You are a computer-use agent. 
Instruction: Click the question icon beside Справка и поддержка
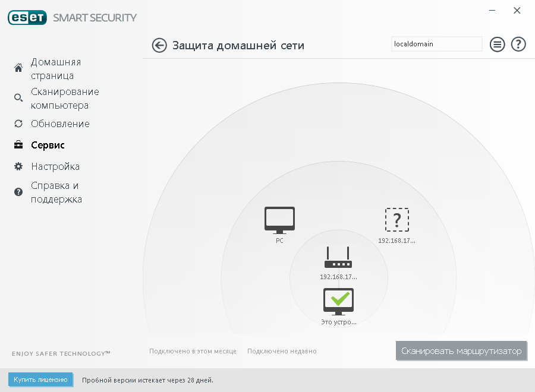tap(18, 192)
